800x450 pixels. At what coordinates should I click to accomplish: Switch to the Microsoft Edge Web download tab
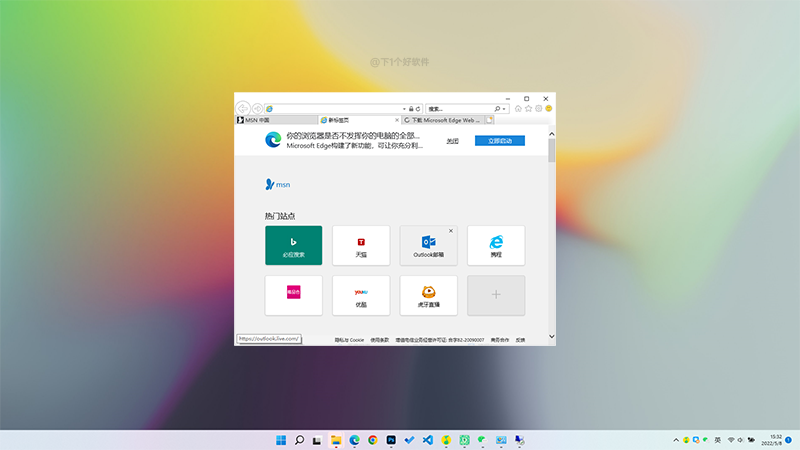pyautogui.click(x=443, y=120)
